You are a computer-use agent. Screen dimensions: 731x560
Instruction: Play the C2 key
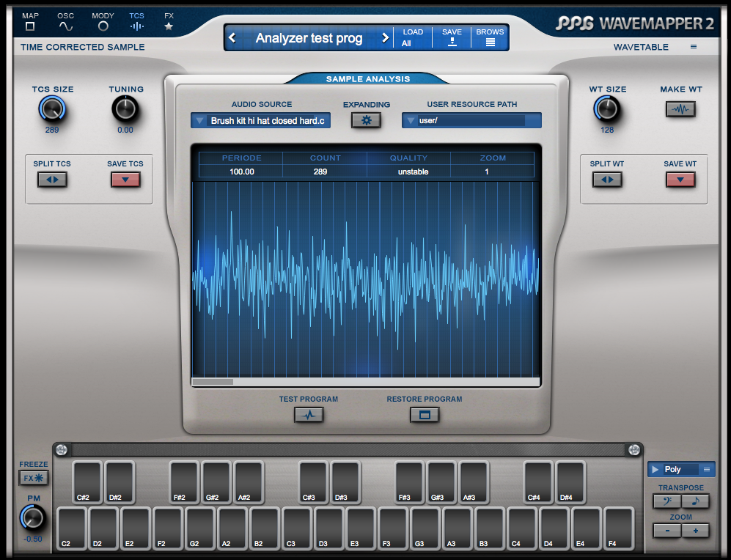(71, 528)
